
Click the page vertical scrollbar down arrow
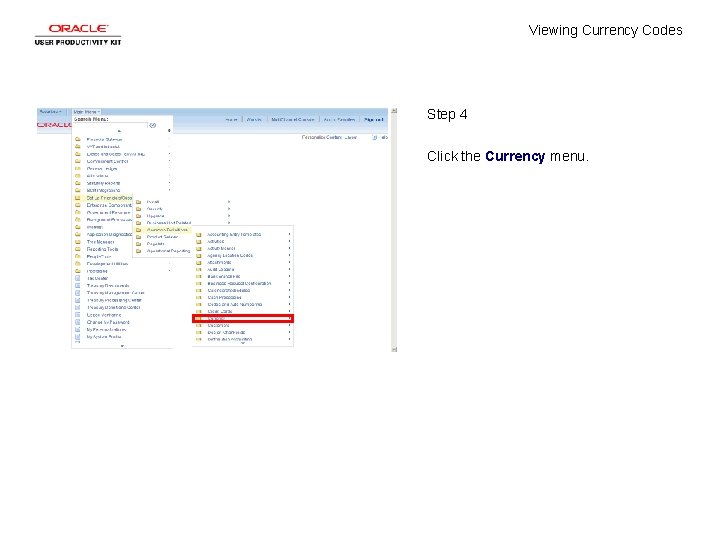tap(394, 349)
